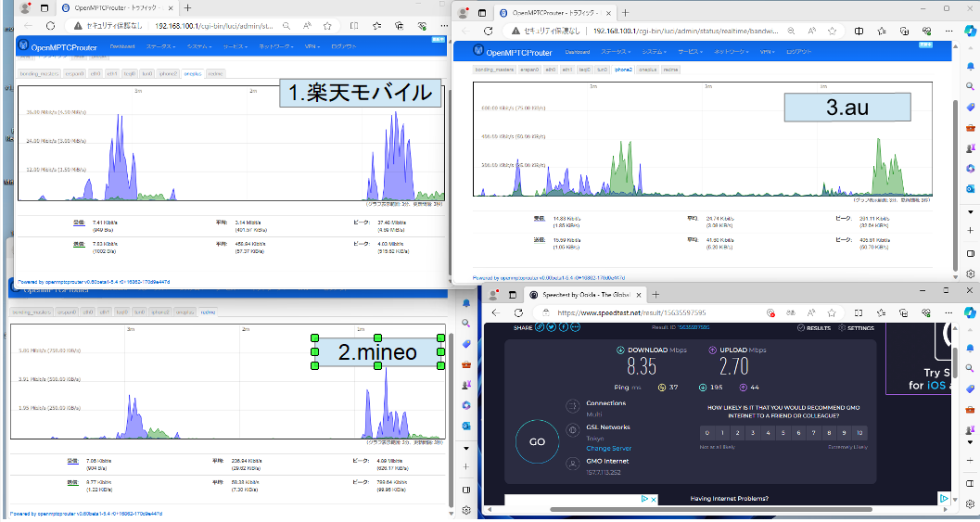Expand ステータス menu in 楽天モバイル window
Image resolution: width=980 pixels, height=522 pixels.
(x=161, y=46)
